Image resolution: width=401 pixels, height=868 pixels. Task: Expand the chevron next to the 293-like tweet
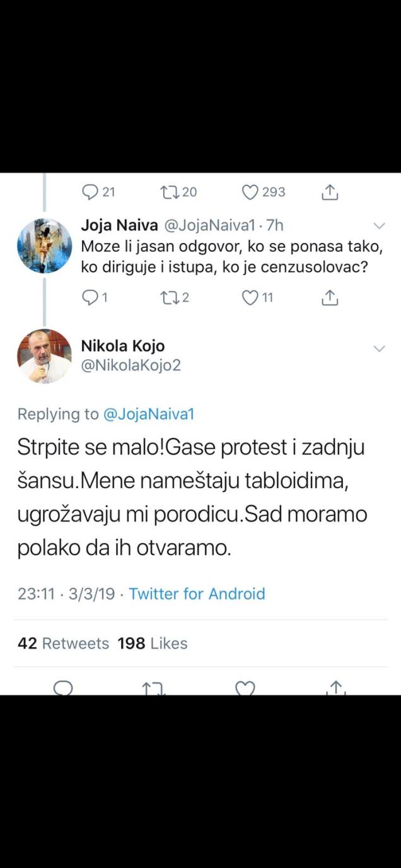379,225
